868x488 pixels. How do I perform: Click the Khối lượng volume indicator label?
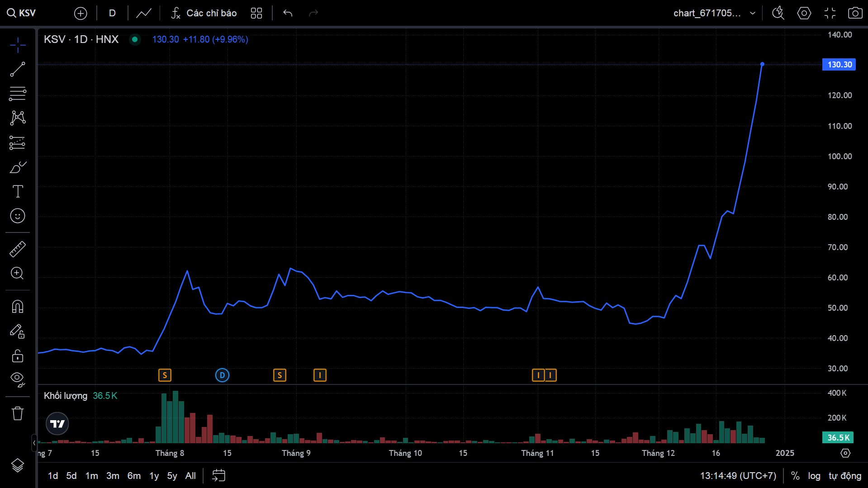(66, 396)
